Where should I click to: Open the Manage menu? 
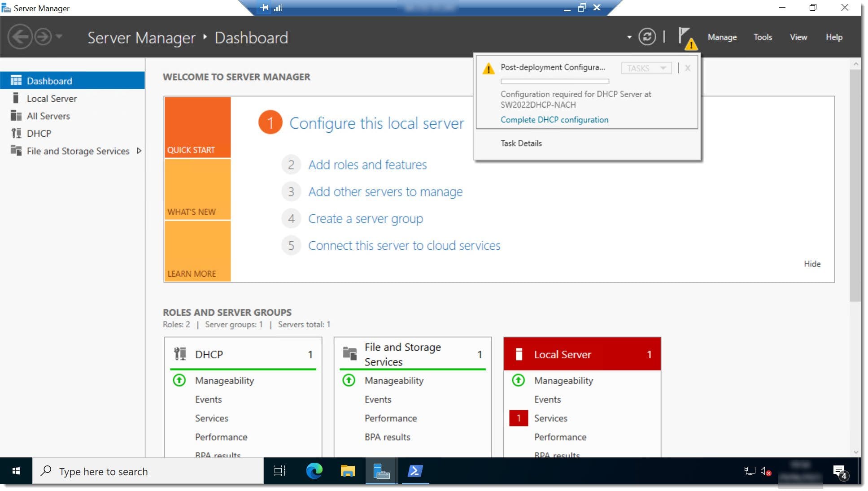[x=722, y=37]
